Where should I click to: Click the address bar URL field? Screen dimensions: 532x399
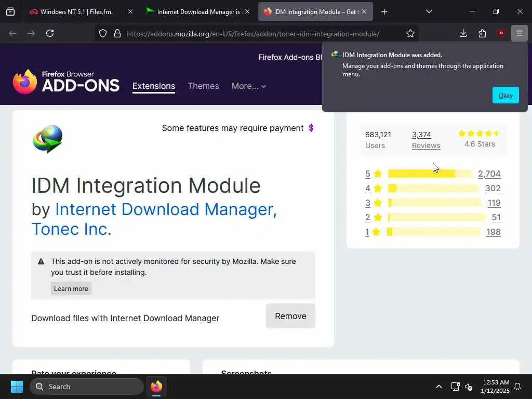(x=253, y=34)
